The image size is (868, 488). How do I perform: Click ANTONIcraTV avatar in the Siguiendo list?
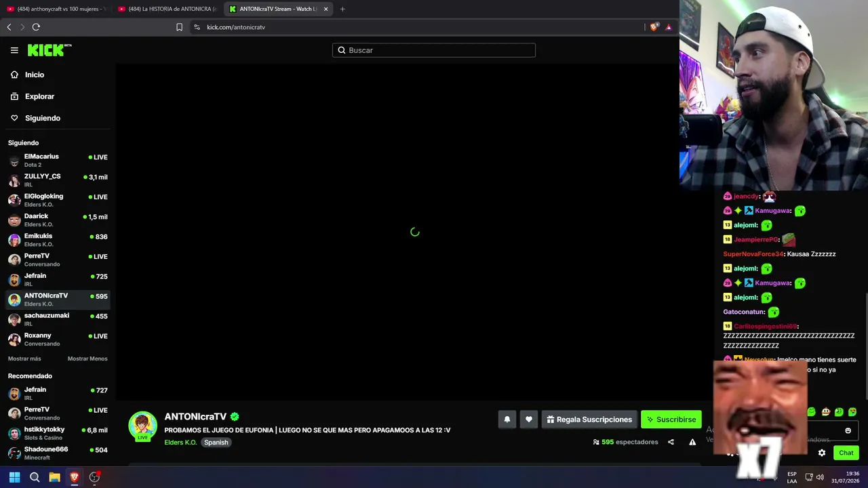pos(14,300)
